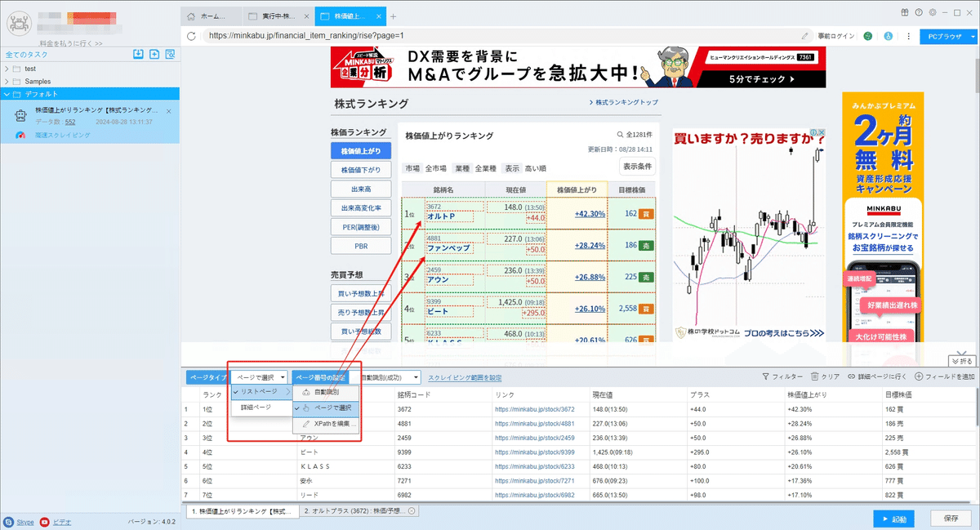Image resolution: width=980 pixels, height=530 pixels.
Task: Close the オルトプラス (3672) bottom tab
Action: 412,511
